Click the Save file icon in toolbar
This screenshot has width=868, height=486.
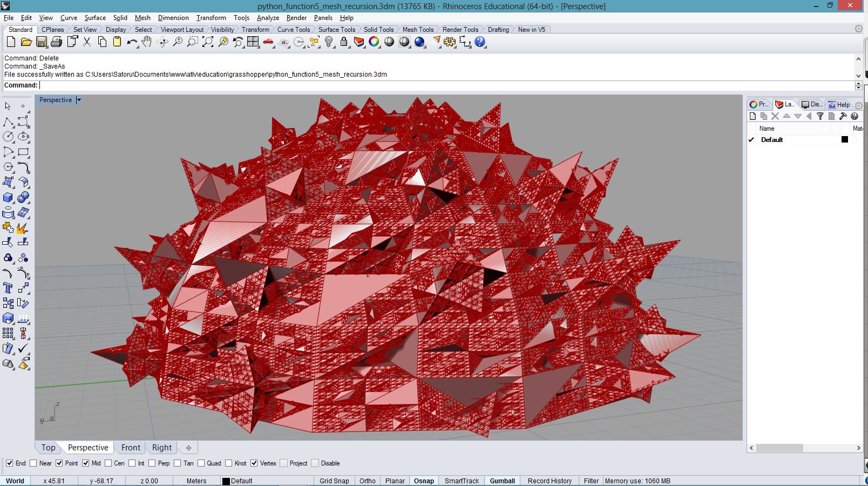[x=41, y=42]
